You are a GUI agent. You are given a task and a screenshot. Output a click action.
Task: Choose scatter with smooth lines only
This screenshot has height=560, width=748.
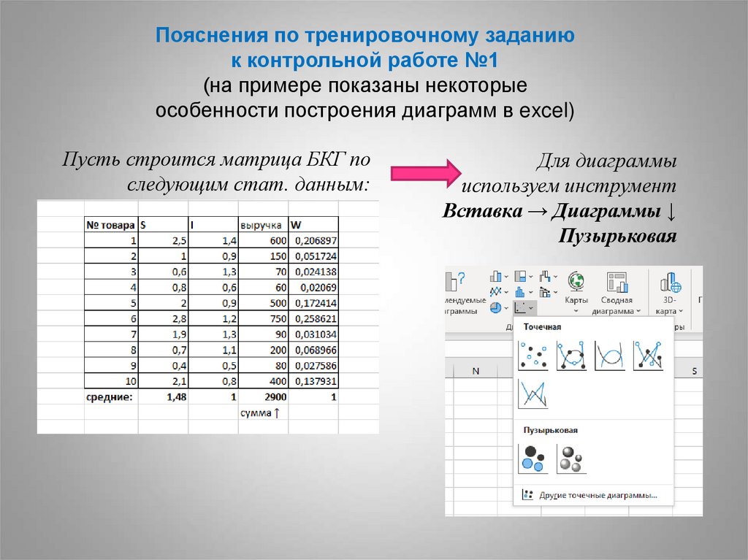(x=610, y=356)
